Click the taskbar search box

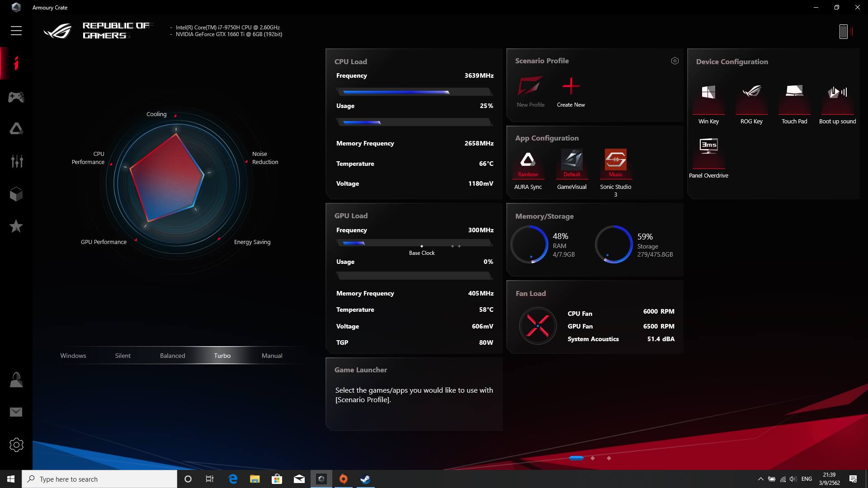[x=99, y=479]
